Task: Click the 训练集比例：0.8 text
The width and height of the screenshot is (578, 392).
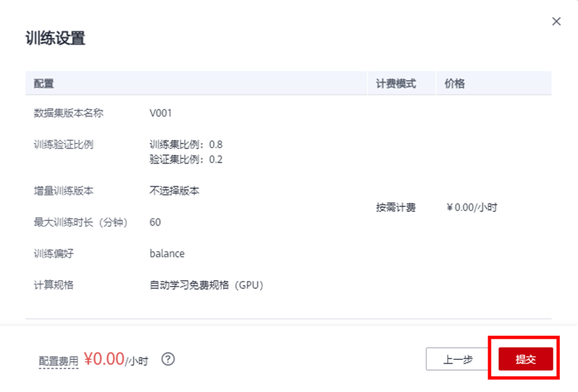Action: (186, 144)
